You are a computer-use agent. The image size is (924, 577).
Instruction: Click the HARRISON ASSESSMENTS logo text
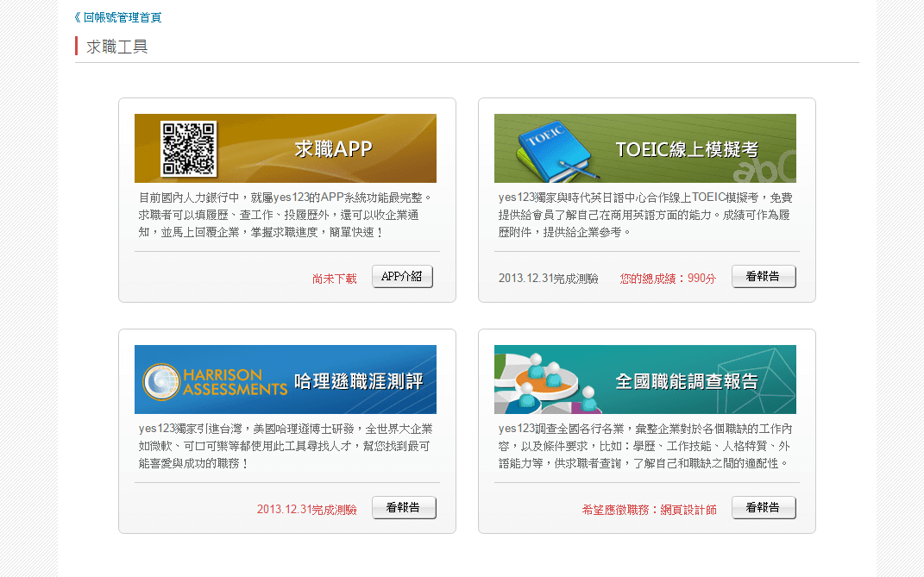click(x=235, y=382)
